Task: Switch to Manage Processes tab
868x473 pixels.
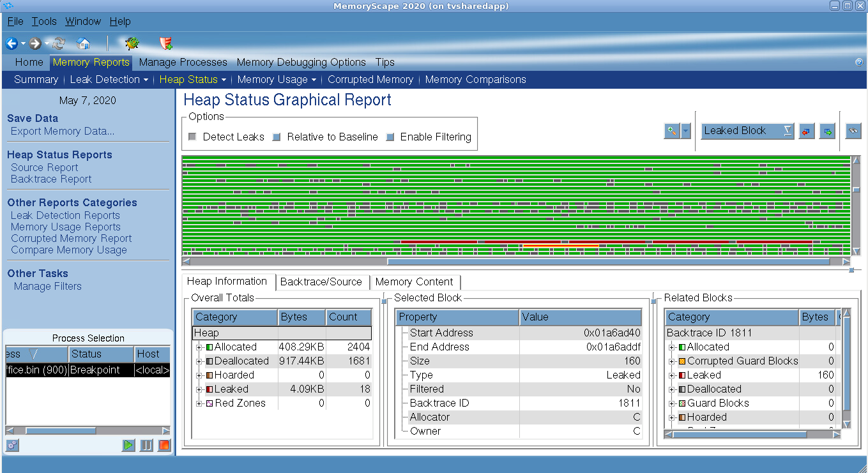Action: [x=183, y=63]
